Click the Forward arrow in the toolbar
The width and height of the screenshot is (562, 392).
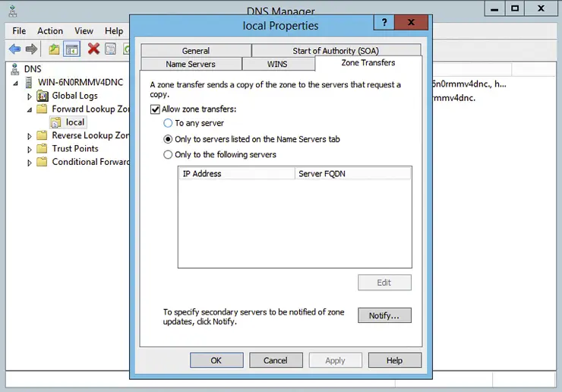coord(31,49)
